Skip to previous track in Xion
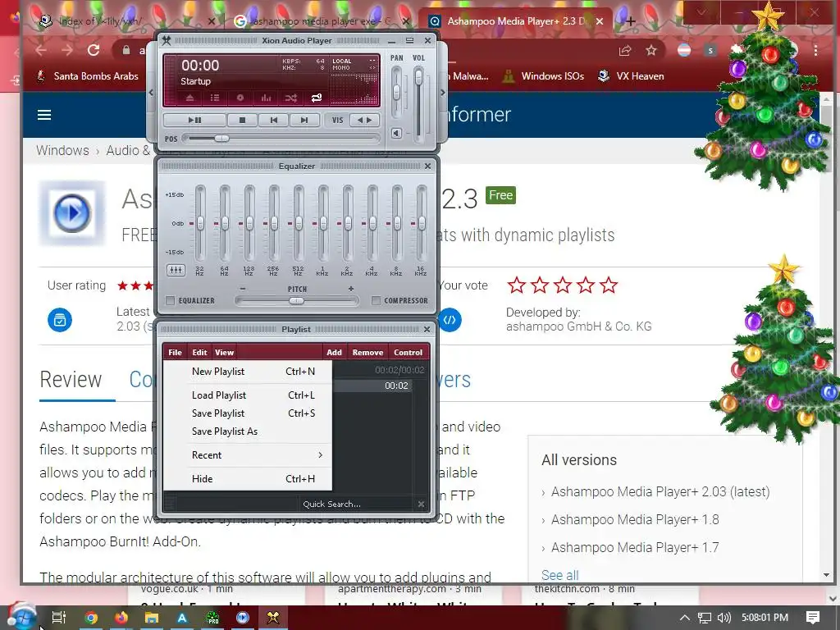 (274, 120)
